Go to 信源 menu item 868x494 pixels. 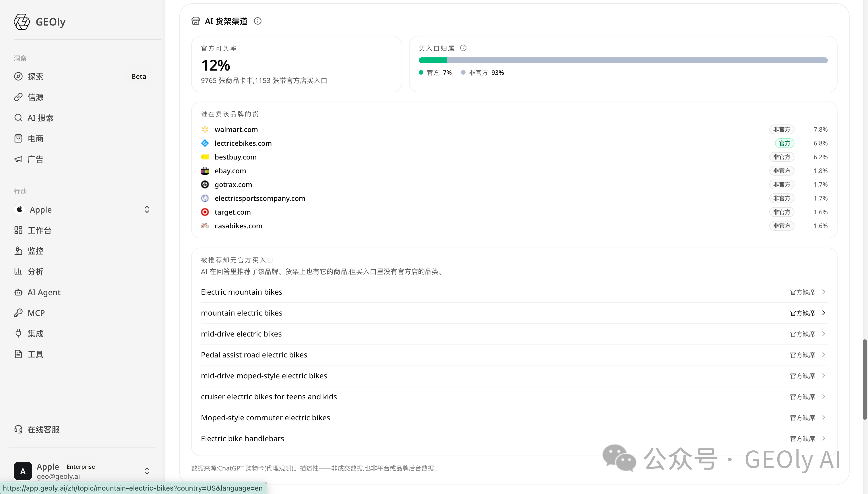82,97
